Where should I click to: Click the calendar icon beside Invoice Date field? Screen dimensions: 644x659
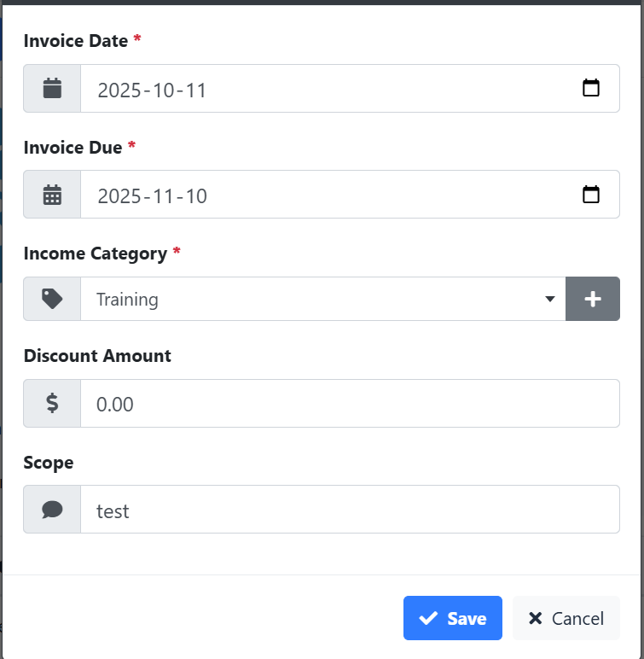pyautogui.click(x=52, y=89)
